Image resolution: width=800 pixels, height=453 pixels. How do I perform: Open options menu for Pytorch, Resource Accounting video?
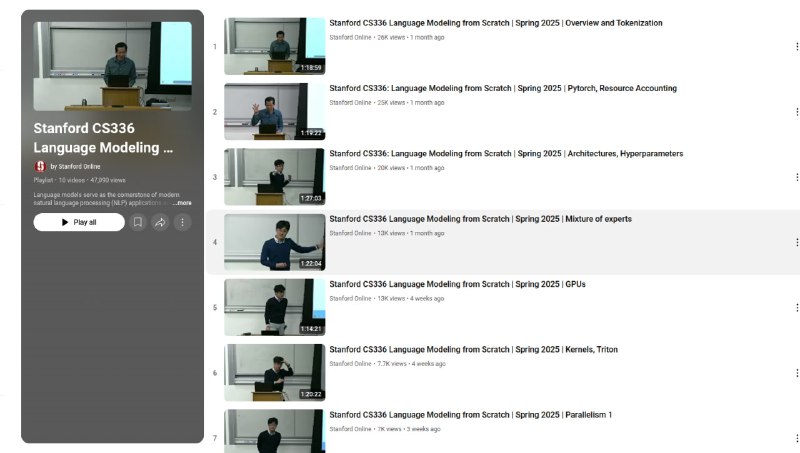[796, 112]
